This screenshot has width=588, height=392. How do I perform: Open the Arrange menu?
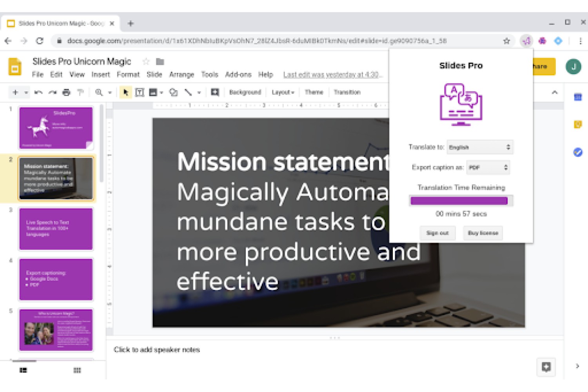tap(181, 74)
